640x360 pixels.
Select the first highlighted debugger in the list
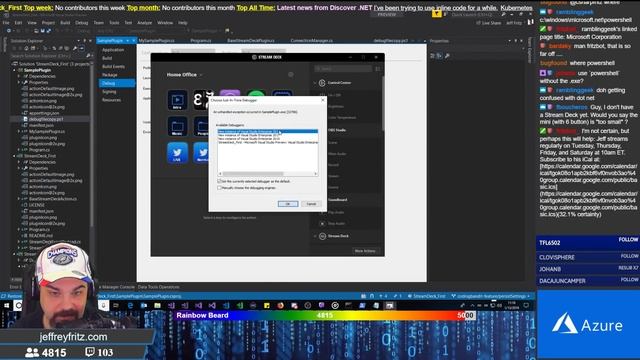[x=267, y=131]
